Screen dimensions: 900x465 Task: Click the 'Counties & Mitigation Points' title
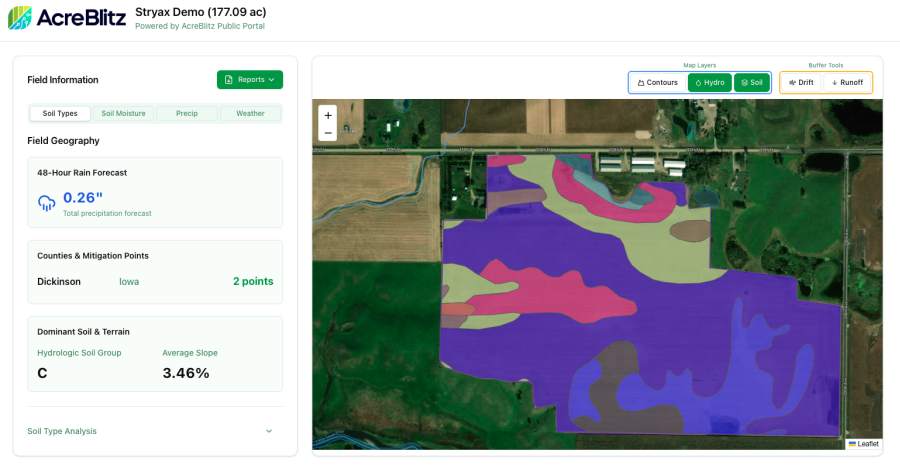(93, 256)
